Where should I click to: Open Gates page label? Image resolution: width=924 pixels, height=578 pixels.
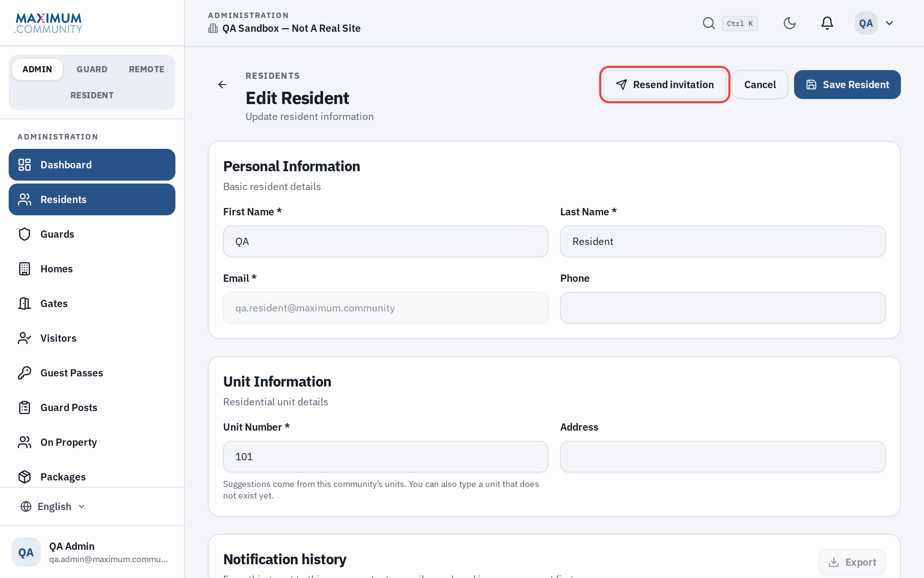click(54, 303)
